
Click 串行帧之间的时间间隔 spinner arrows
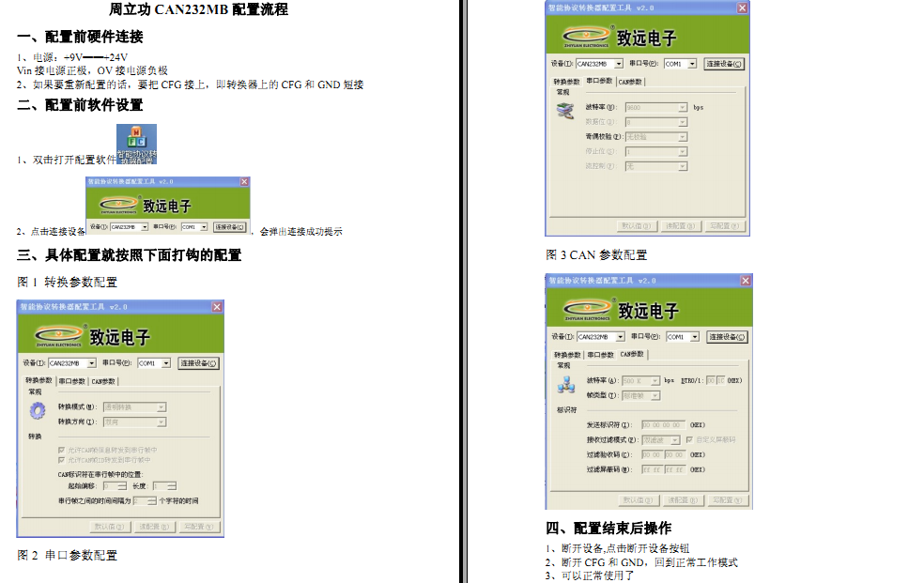(151, 501)
